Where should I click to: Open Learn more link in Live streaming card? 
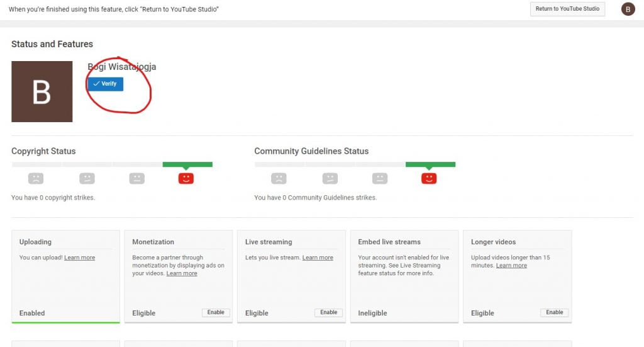click(318, 258)
